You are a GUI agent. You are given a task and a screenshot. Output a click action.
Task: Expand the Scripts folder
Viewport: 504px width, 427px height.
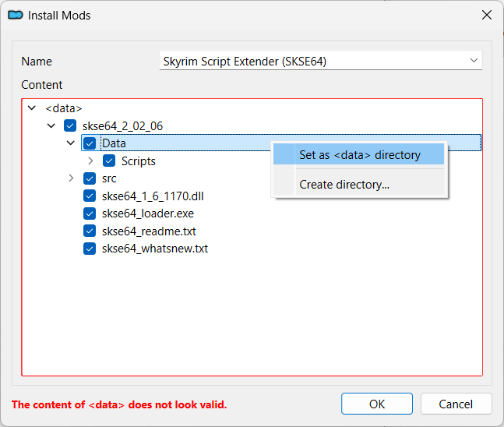coord(90,161)
